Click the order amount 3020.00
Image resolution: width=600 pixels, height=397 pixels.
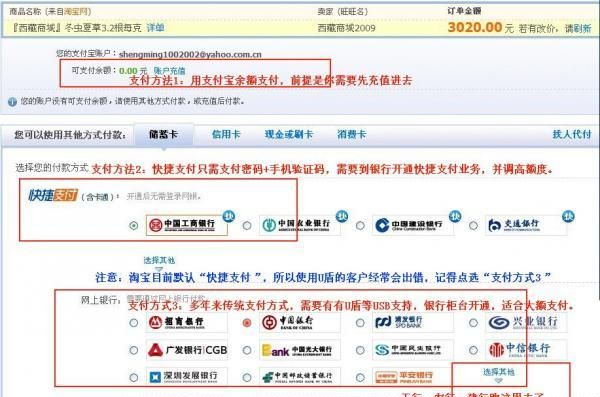pos(474,27)
